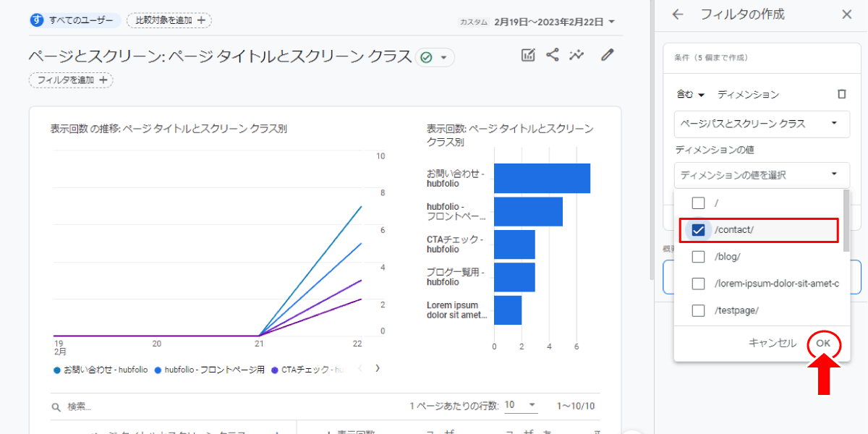The width and height of the screenshot is (868, 434).
Task: Tick the /lorem-ipsum-dolor-sit-amet-c checkbox
Action: click(x=698, y=284)
